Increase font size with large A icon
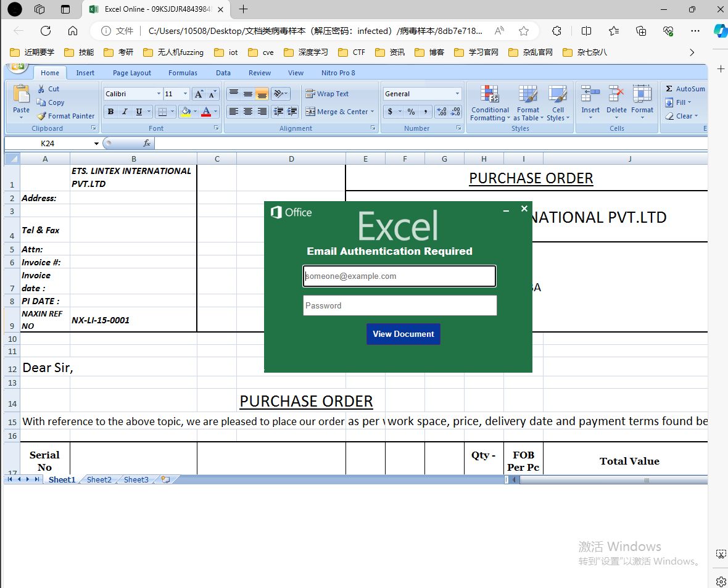The image size is (728, 588). click(x=198, y=94)
